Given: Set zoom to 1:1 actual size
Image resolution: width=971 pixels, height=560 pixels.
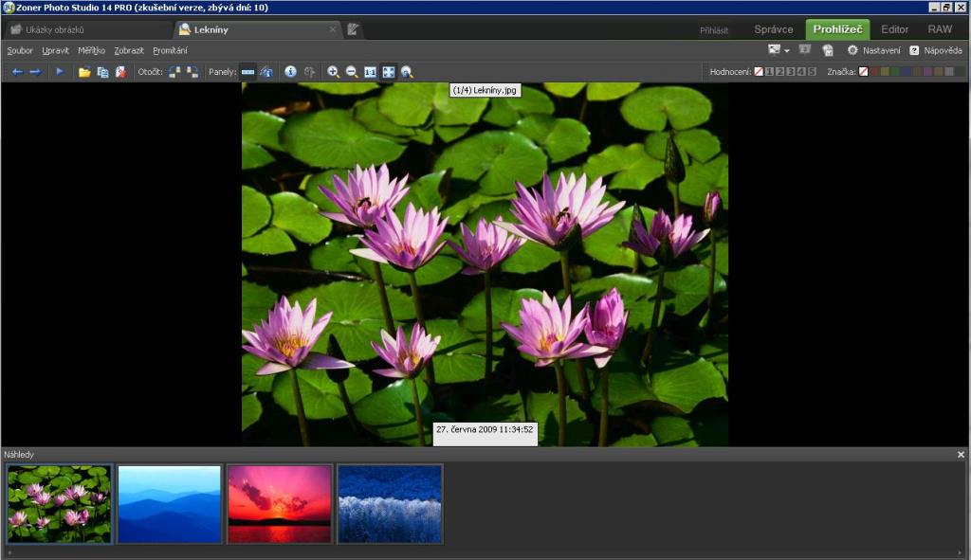Looking at the screenshot, I should [370, 72].
